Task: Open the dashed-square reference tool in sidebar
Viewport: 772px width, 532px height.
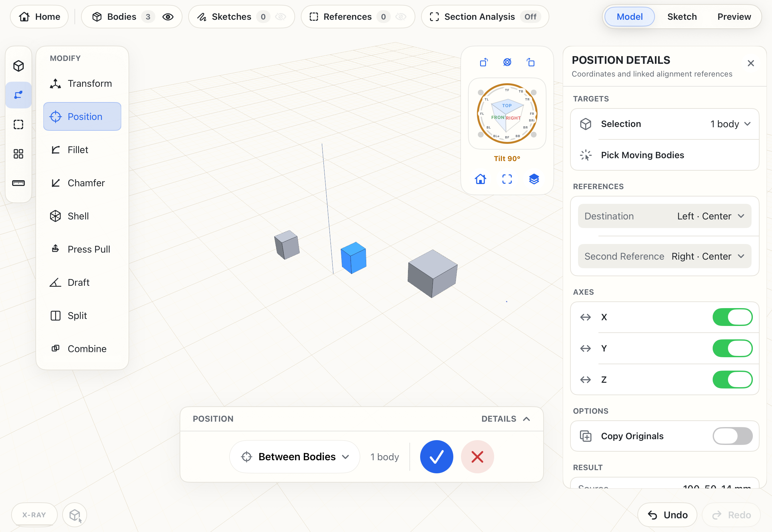Action: [19, 124]
